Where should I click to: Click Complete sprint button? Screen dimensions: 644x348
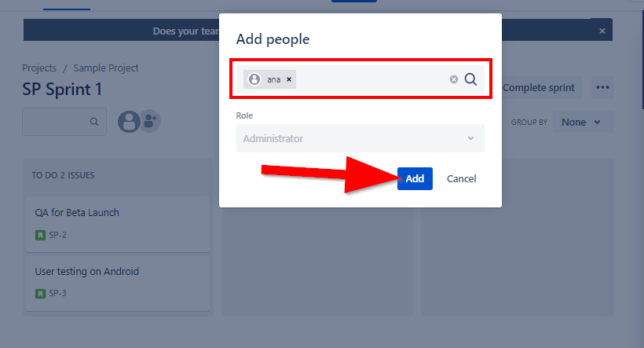[539, 87]
